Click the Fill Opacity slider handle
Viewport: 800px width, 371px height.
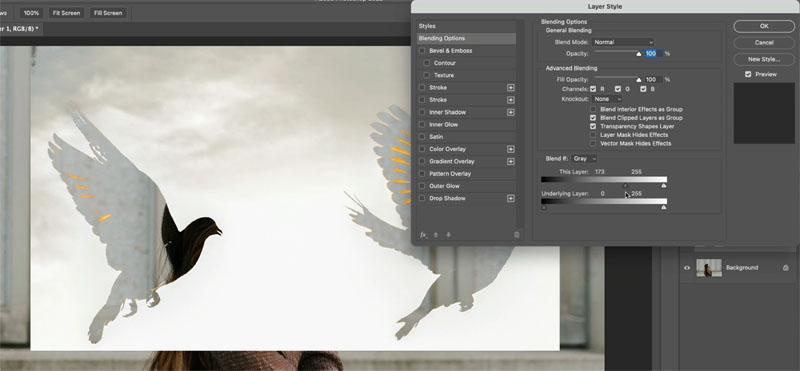coord(638,80)
